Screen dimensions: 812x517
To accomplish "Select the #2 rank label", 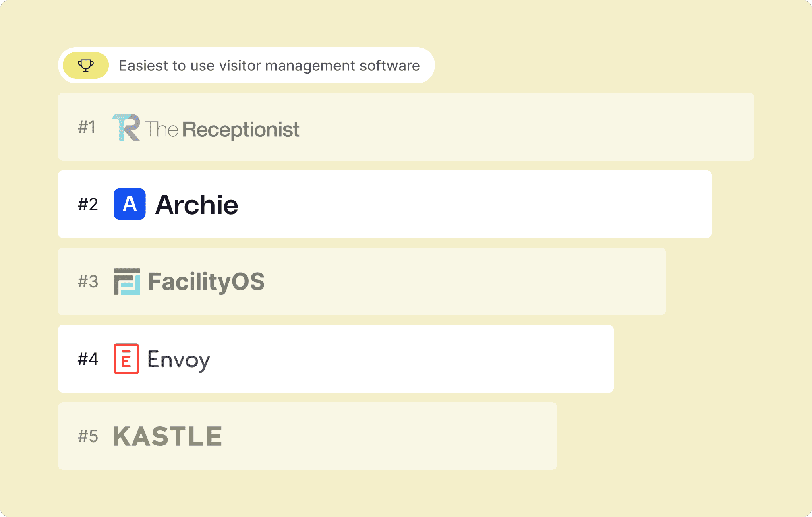I will point(88,205).
